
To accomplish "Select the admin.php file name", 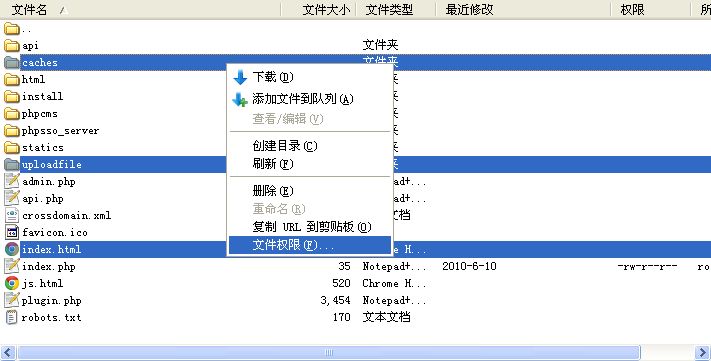I will point(49,181).
